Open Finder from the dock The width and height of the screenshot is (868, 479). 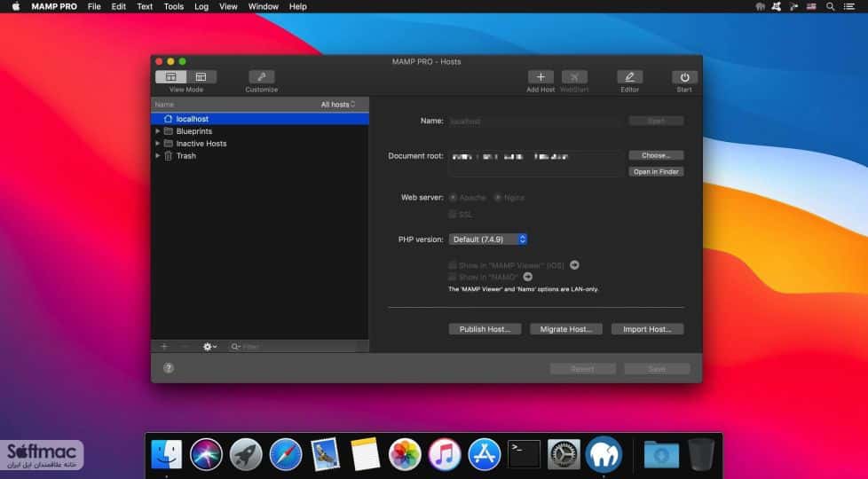coord(167,455)
